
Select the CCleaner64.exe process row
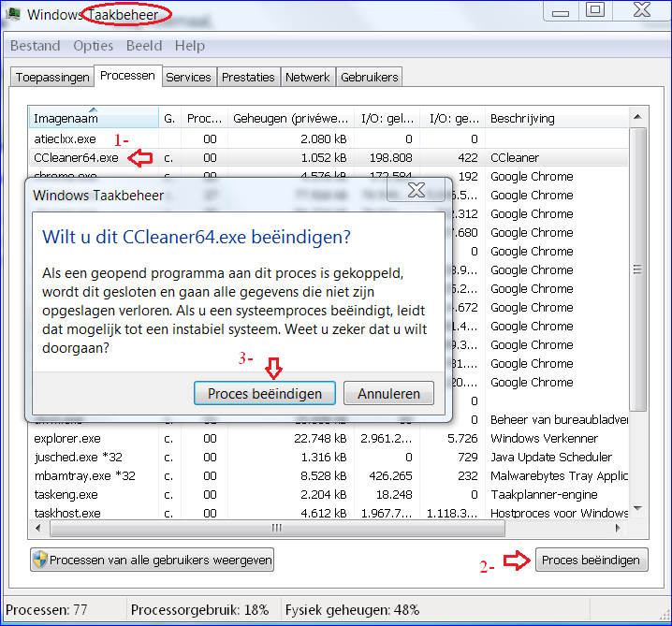[329, 158]
